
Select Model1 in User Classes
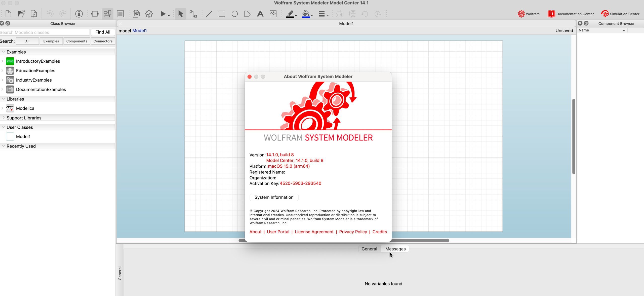23,136
